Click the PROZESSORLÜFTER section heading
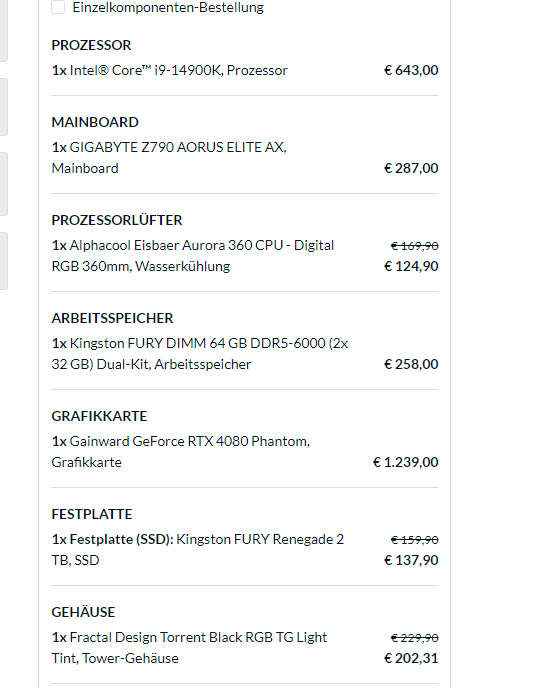 pos(117,220)
